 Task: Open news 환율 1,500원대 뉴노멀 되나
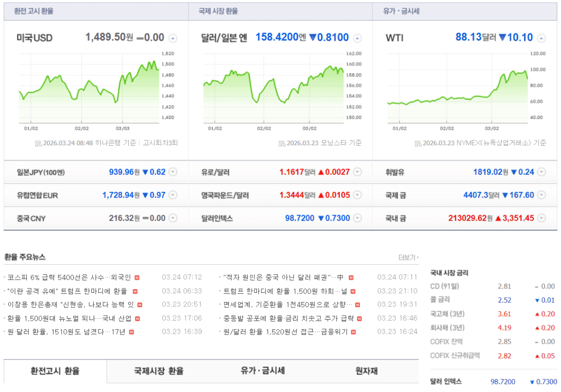[69, 318]
